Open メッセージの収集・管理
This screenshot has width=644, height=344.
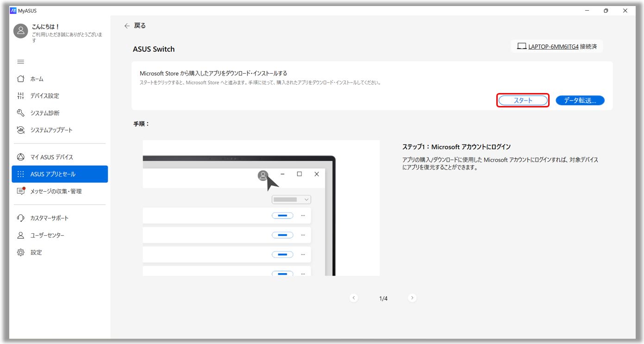pyautogui.click(x=60, y=191)
